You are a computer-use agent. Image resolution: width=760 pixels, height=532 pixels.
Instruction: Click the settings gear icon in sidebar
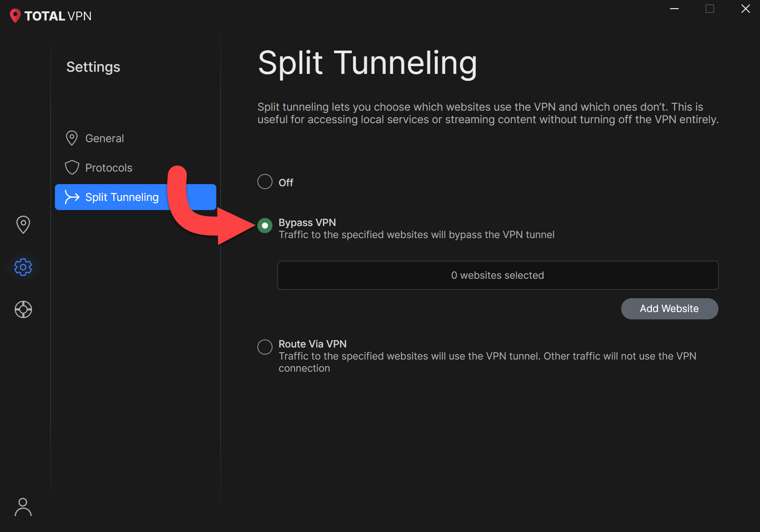[23, 267]
